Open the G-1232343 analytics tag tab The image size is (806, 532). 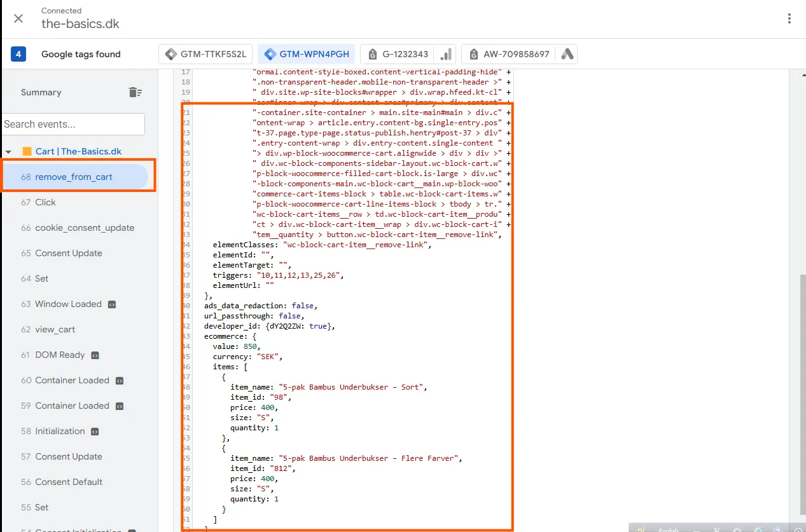pos(409,54)
